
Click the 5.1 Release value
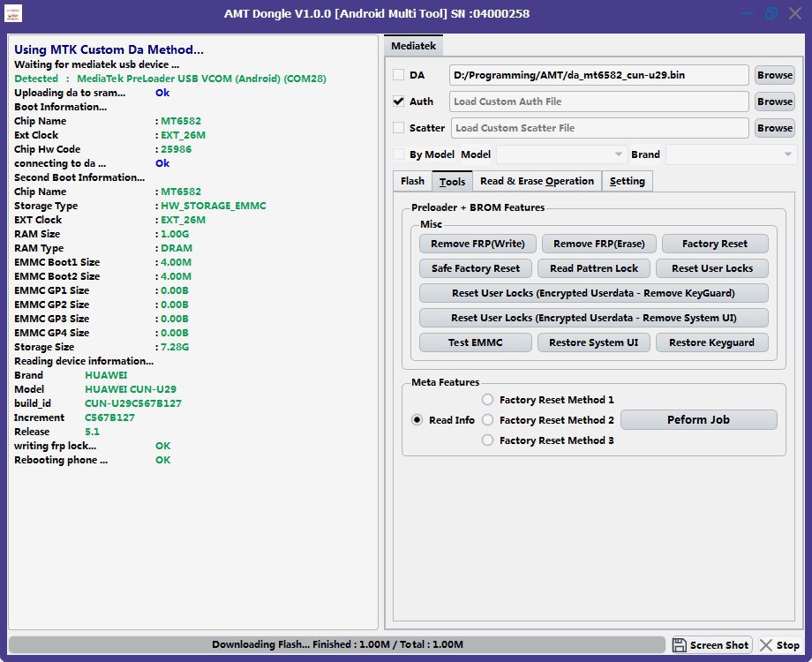92,432
